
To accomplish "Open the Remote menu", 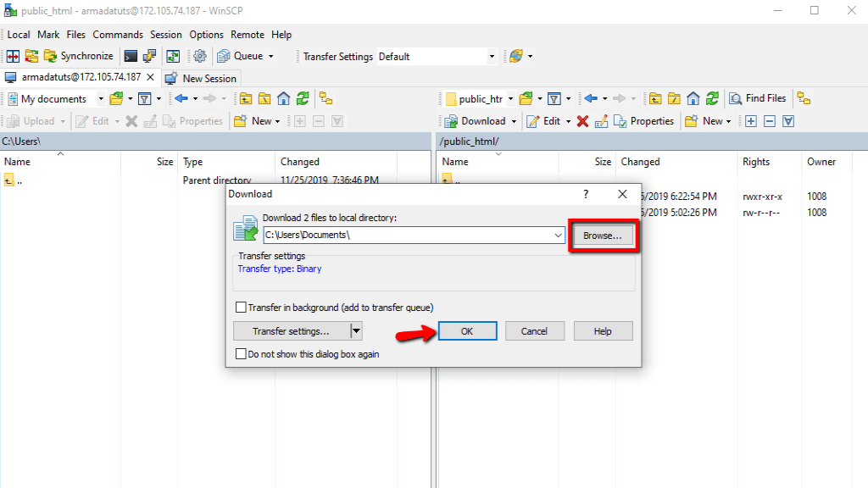I will click(248, 34).
